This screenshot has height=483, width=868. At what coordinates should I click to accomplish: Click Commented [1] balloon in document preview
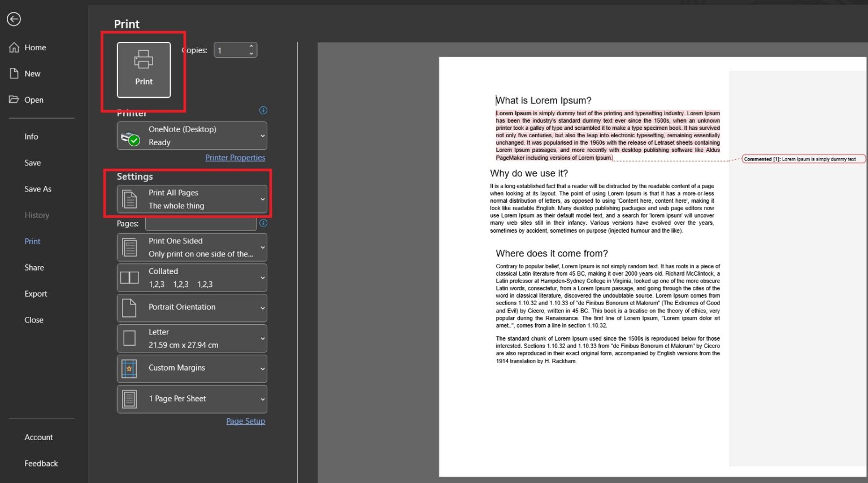click(803, 159)
